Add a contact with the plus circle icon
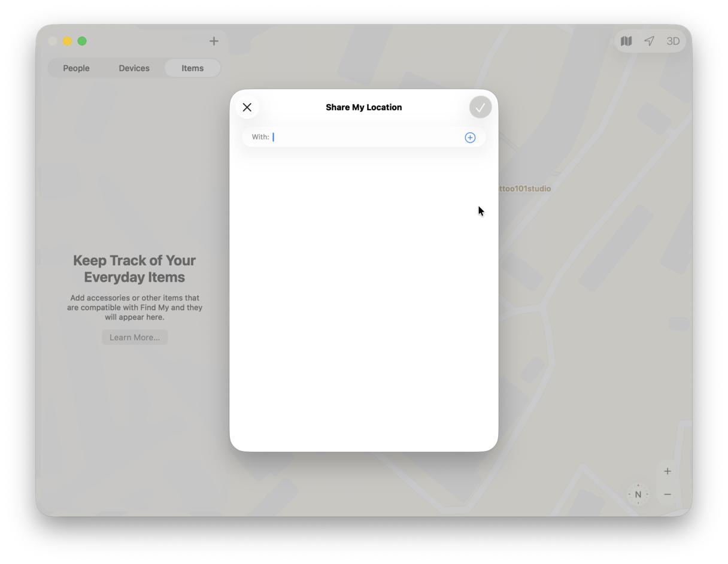 click(470, 138)
